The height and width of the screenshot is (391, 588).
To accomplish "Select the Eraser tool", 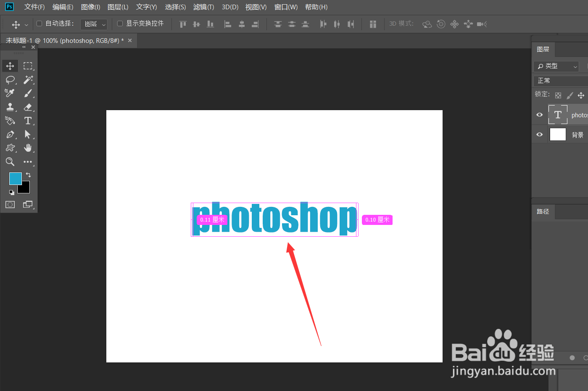I will pyautogui.click(x=28, y=107).
